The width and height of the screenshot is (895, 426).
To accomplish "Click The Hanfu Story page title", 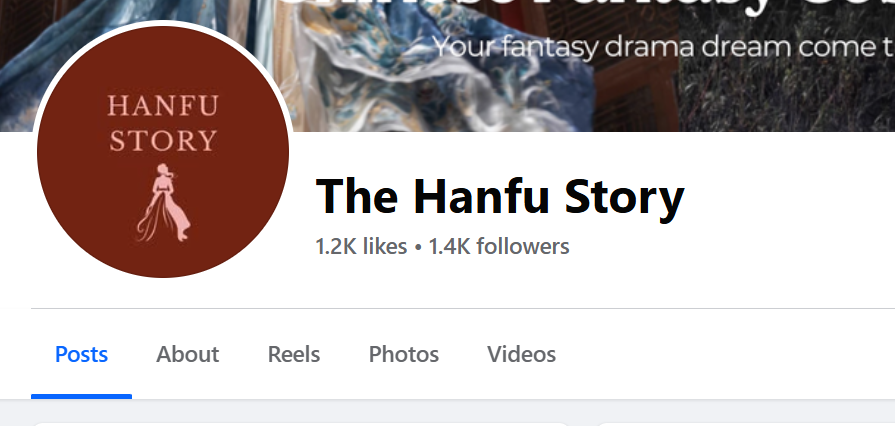I will 500,196.
